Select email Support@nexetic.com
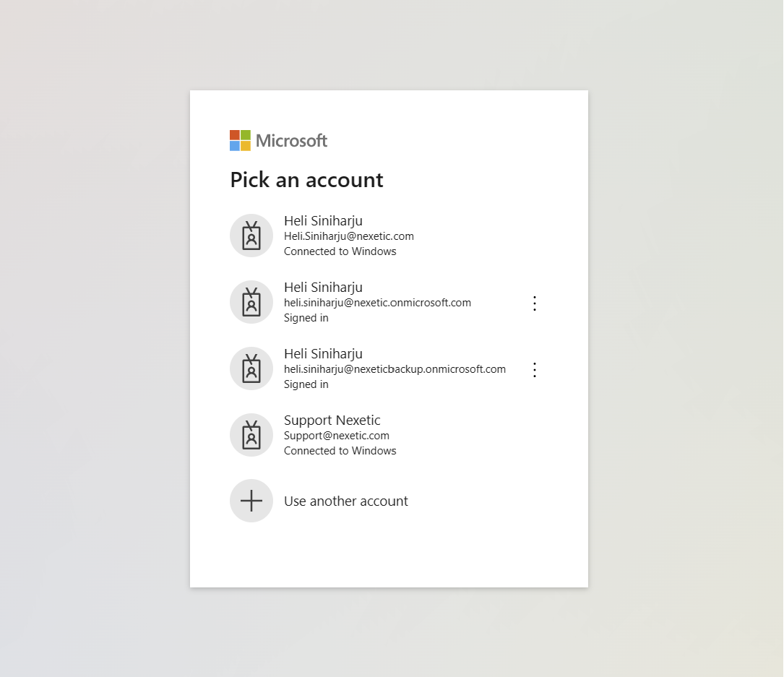The image size is (784, 677). (x=337, y=436)
